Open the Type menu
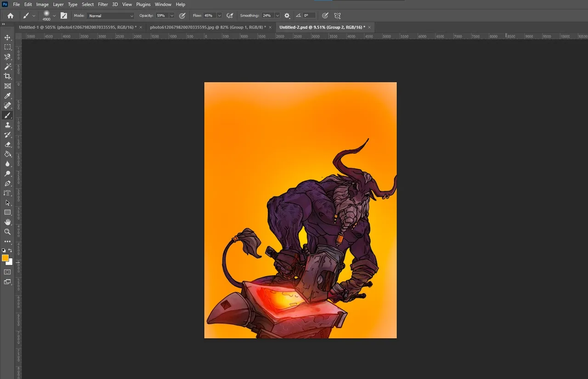Screen dimensions: 588x379 tap(73, 4)
